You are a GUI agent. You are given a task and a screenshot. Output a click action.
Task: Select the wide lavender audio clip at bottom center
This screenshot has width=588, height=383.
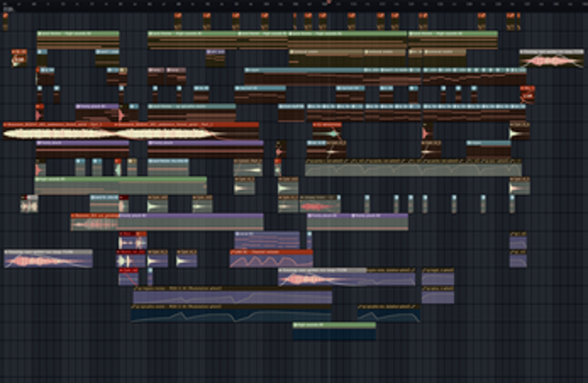[347, 278]
